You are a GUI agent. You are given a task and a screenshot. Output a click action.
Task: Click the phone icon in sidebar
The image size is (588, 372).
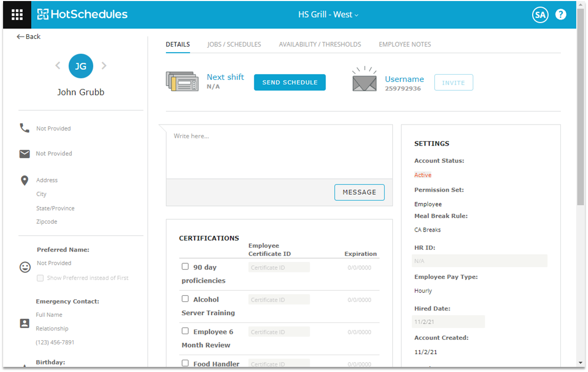tap(25, 128)
